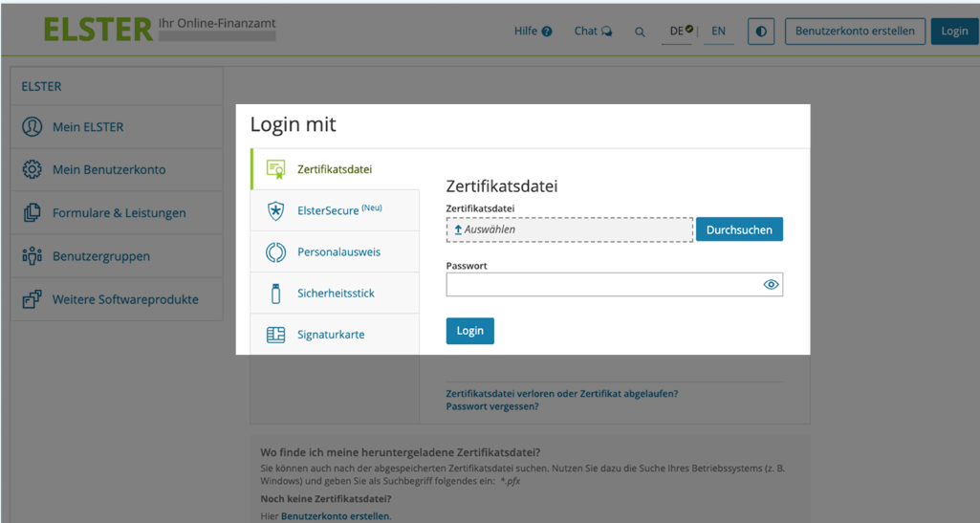Click the Login mit dialog heading
The width and height of the screenshot is (980, 523).
click(x=294, y=124)
